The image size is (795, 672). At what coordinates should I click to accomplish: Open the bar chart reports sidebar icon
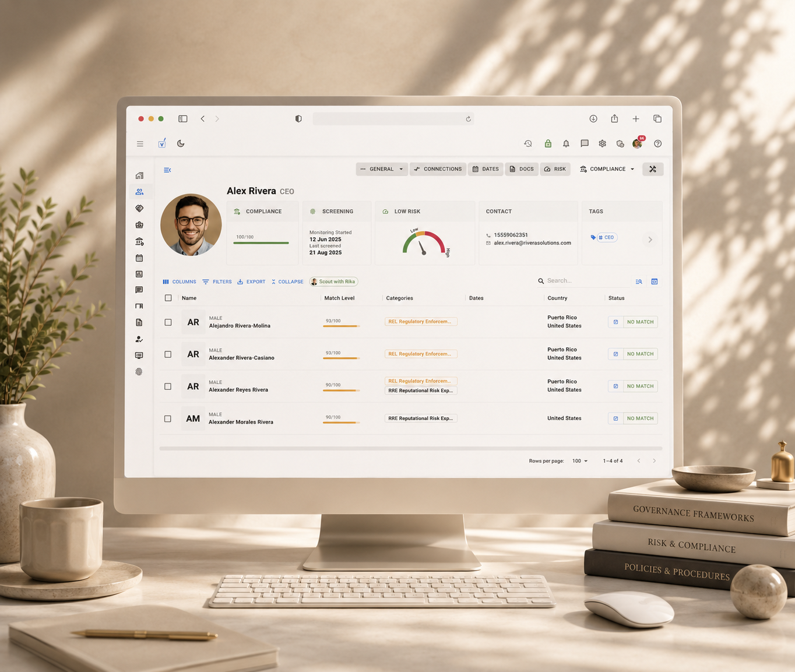tap(139, 274)
